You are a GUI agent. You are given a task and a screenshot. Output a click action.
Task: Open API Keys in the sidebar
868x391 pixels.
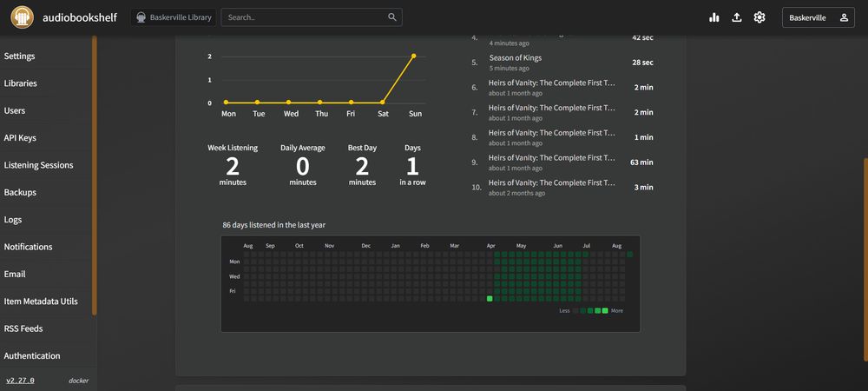46,137
